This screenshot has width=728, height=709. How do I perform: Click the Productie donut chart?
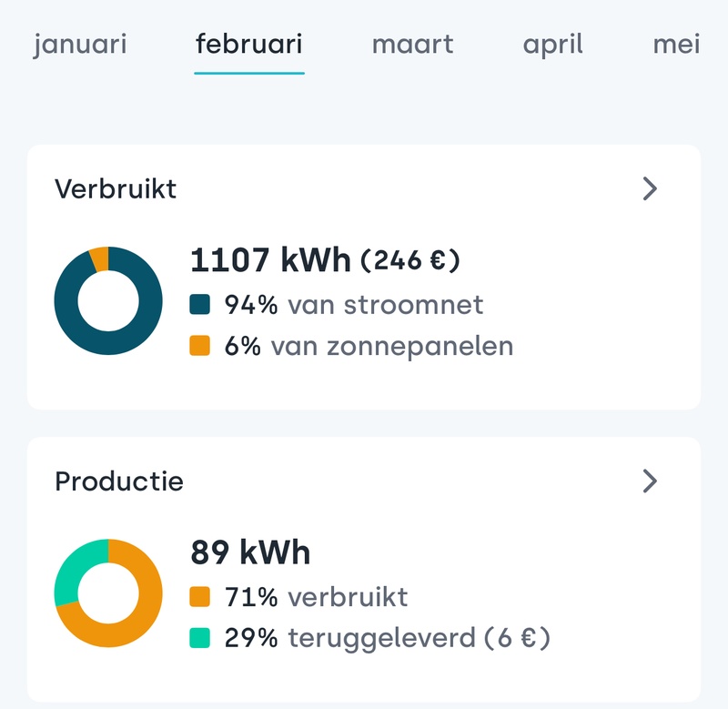[108, 593]
